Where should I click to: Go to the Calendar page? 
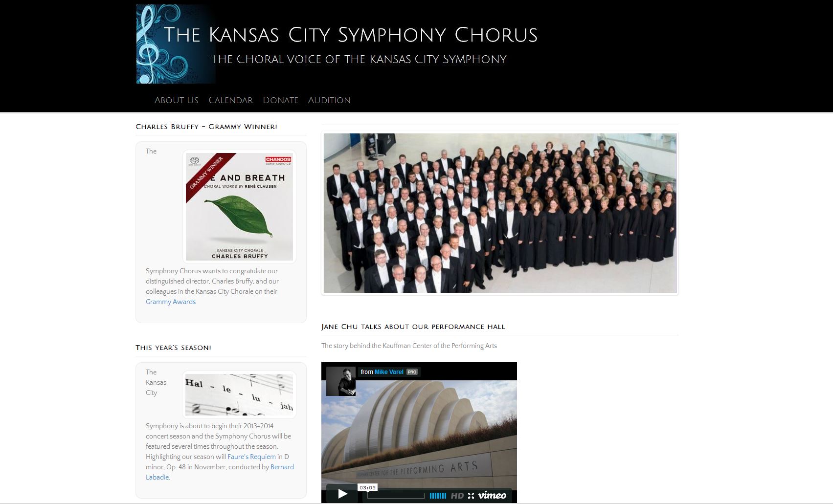tap(231, 100)
